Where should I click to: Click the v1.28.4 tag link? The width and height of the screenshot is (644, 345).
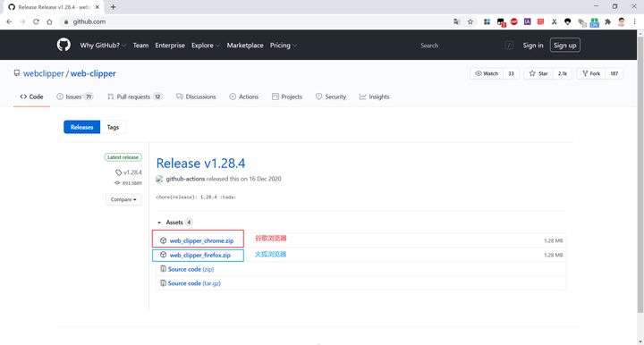pyautogui.click(x=129, y=172)
